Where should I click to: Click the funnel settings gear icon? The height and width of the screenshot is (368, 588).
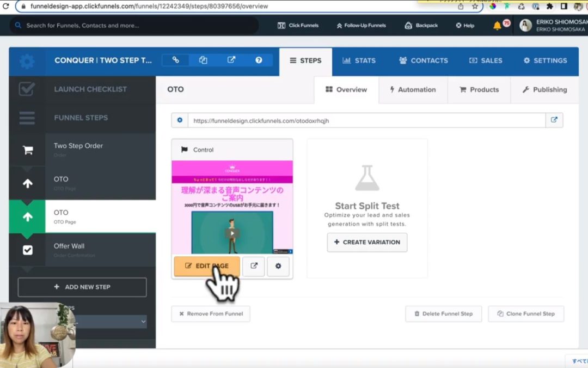(x=27, y=61)
